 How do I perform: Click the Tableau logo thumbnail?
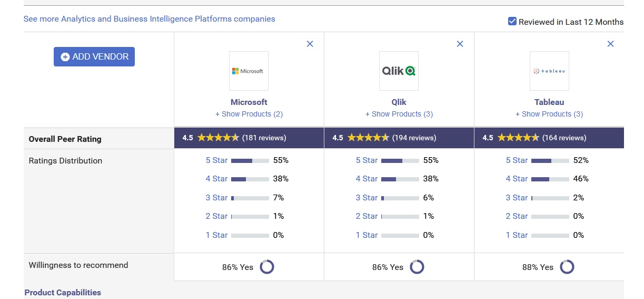point(549,71)
